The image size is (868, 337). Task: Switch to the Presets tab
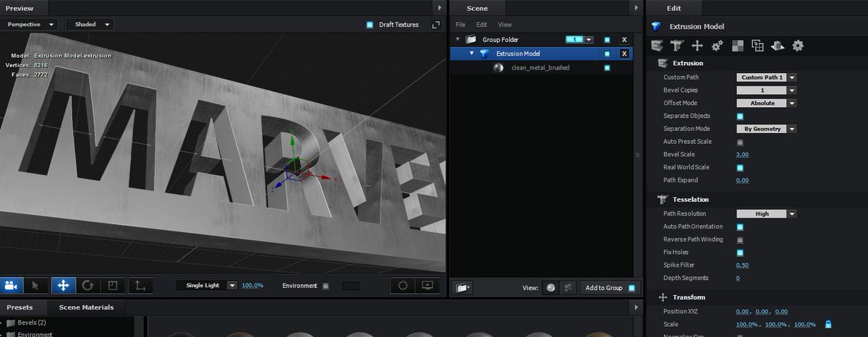20,307
